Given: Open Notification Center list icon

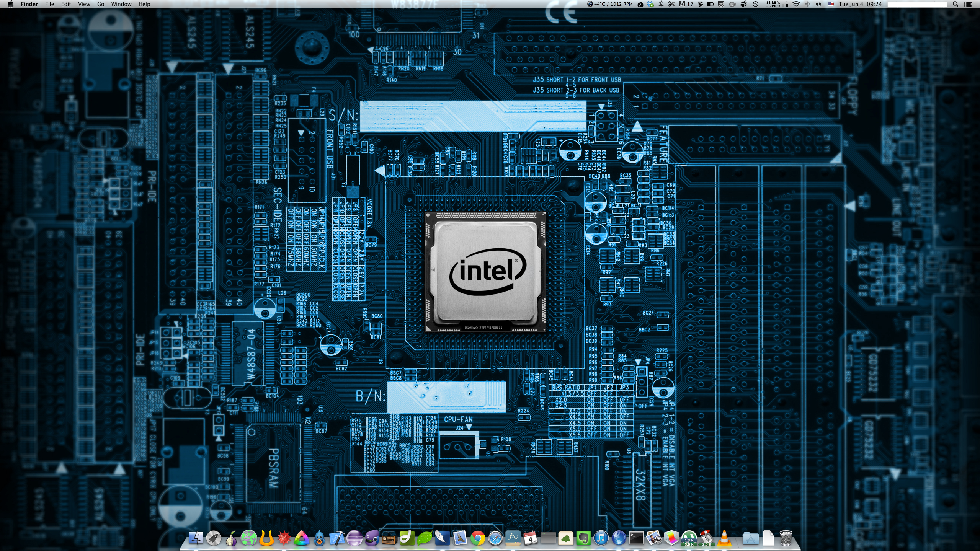Looking at the screenshot, I should point(968,4).
